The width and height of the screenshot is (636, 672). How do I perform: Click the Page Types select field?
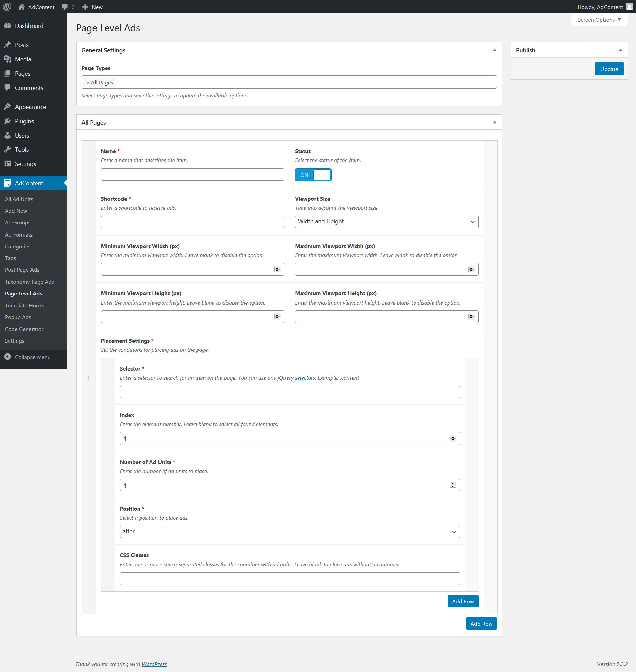(x=289, y=82)
